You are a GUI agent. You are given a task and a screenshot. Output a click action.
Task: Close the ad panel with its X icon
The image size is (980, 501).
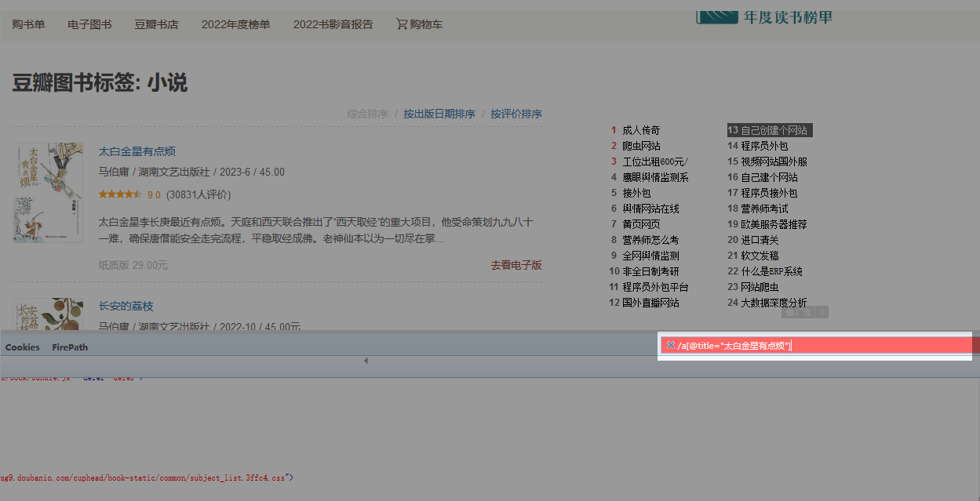coord(822,312)
